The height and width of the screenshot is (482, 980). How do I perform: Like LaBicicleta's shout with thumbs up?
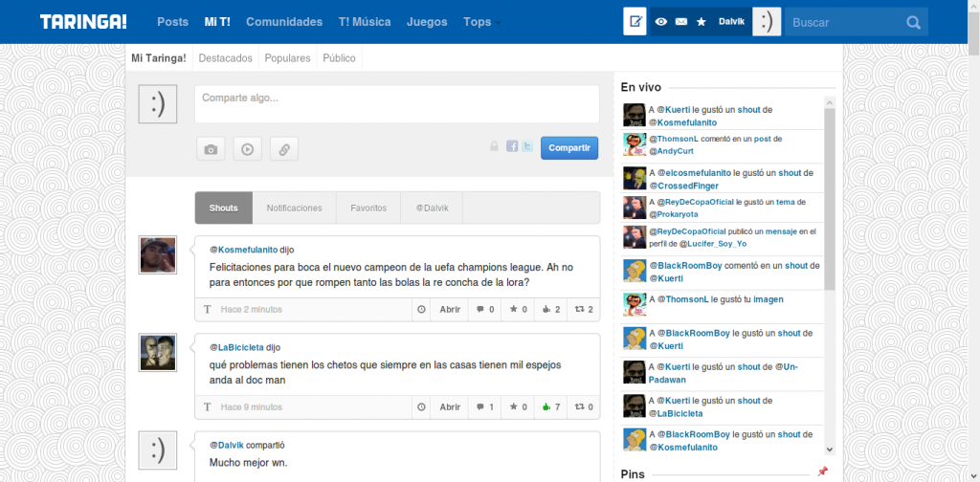(x=550, y=407)
